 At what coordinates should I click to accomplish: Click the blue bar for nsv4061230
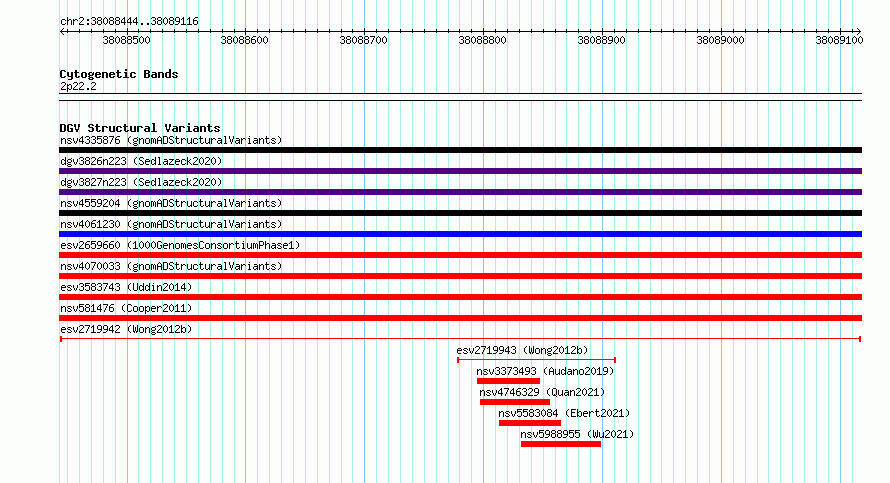tap(460, 234)
